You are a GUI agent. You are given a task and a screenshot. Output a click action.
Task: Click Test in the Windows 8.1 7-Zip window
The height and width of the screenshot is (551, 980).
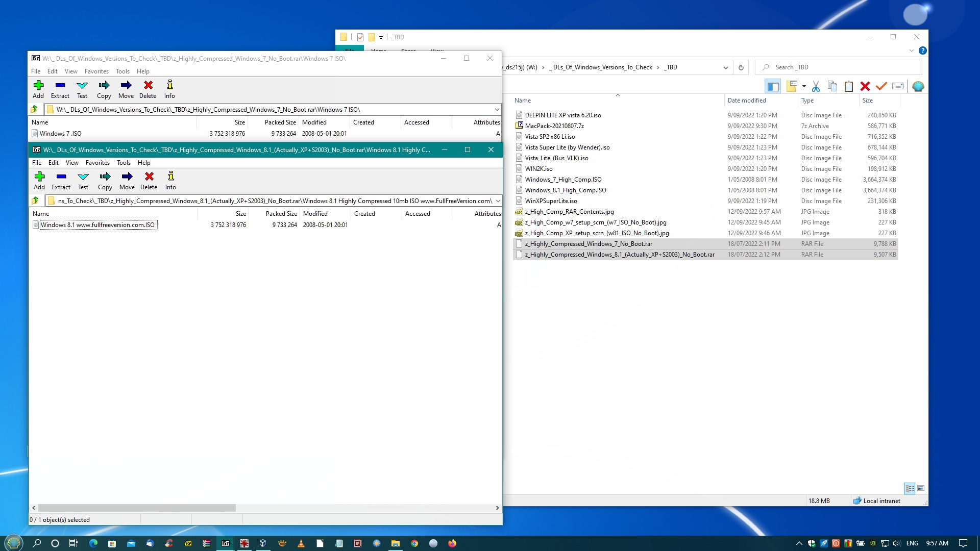pyautogui.click(x=83, y=181)
